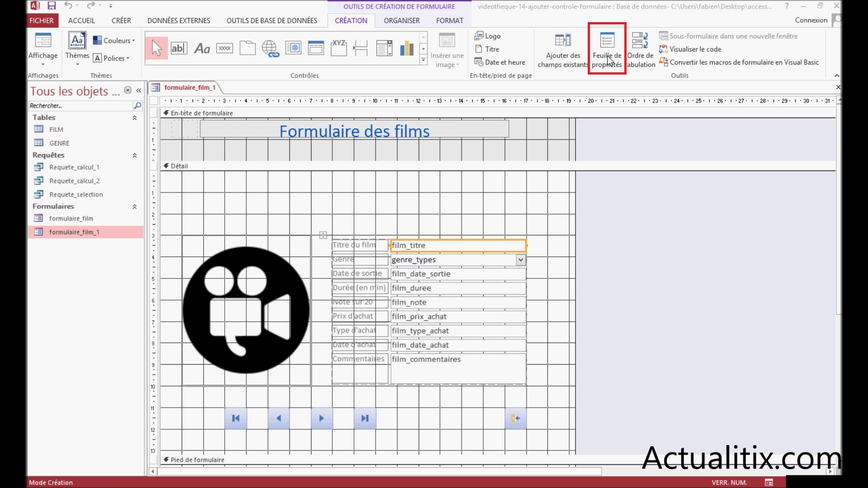This screenshot has height=488, width=868.
Task: Open the navigation pane filter dropdown
Action: [x=128, y=90]
